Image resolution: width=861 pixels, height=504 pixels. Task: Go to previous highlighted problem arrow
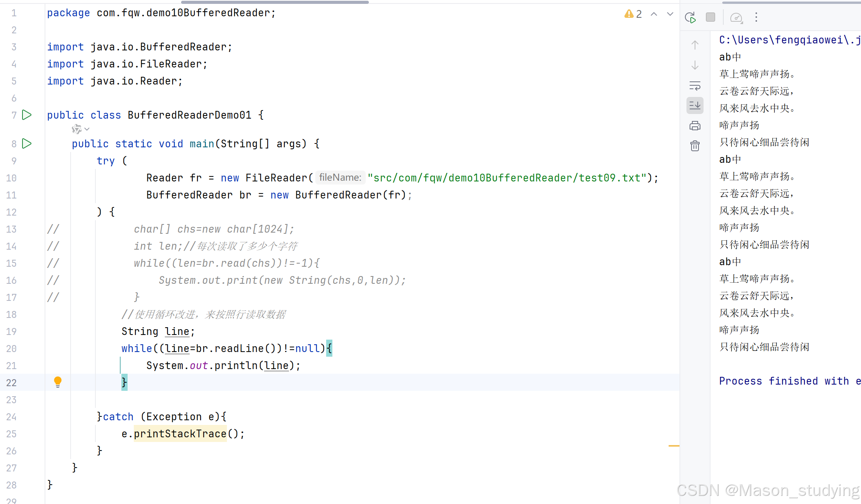click(654, 14)
